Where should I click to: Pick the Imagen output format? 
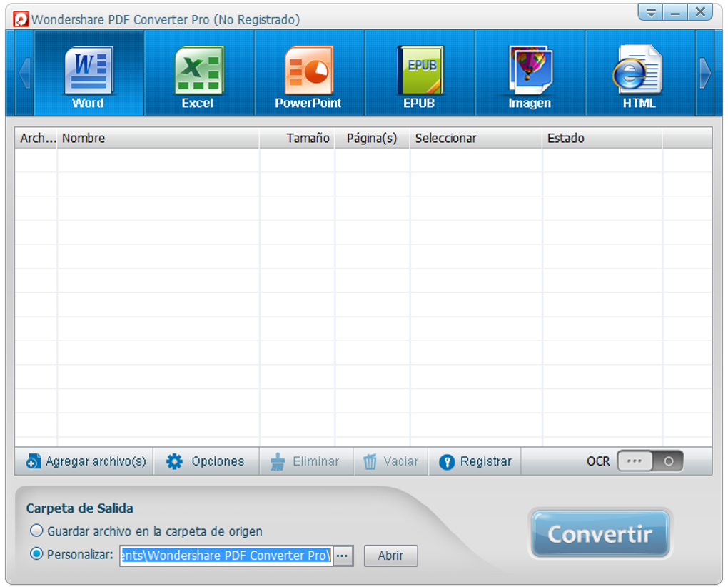[x=530, y=74]
